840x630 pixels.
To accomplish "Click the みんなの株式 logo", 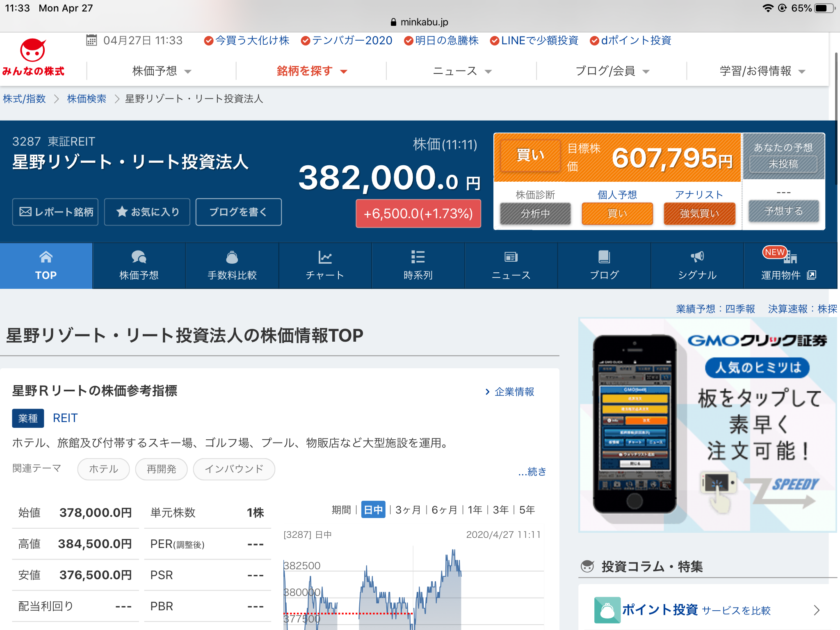I will click(33, 58).
